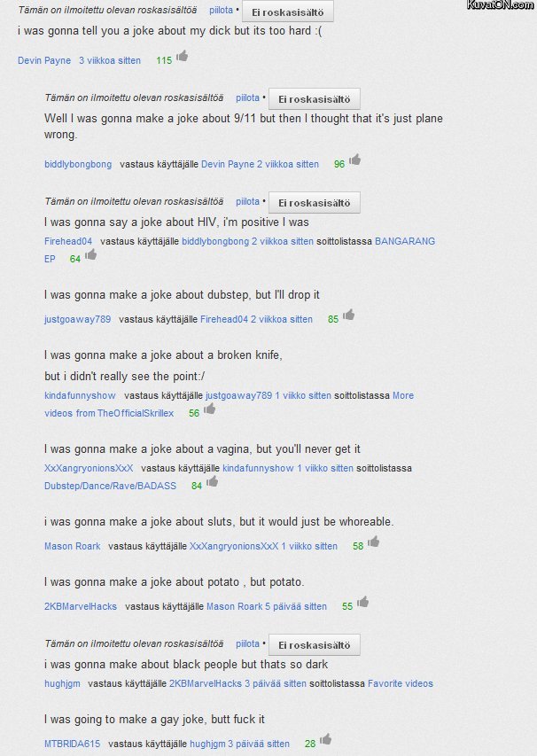The width and height of the screenshot is (537, 756).
Task: Open the 'Favorite videos' playlist link
Action: (x=401, y=683)
